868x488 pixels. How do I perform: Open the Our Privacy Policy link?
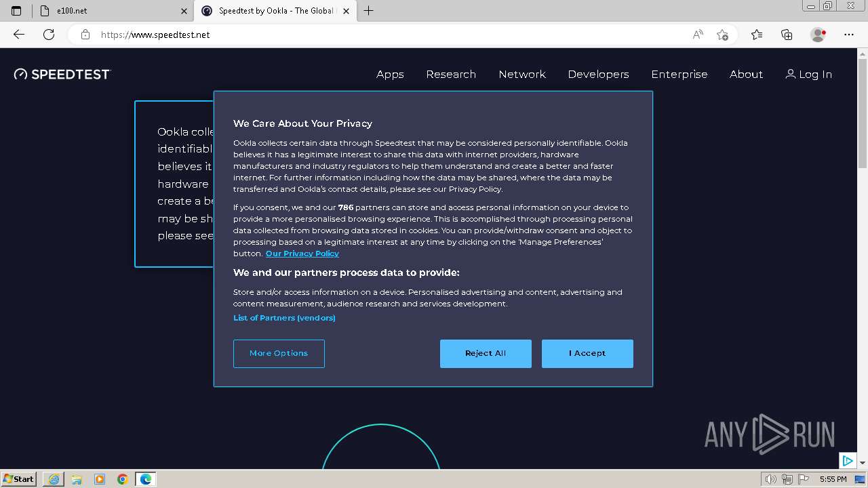[x=302, y=253]
